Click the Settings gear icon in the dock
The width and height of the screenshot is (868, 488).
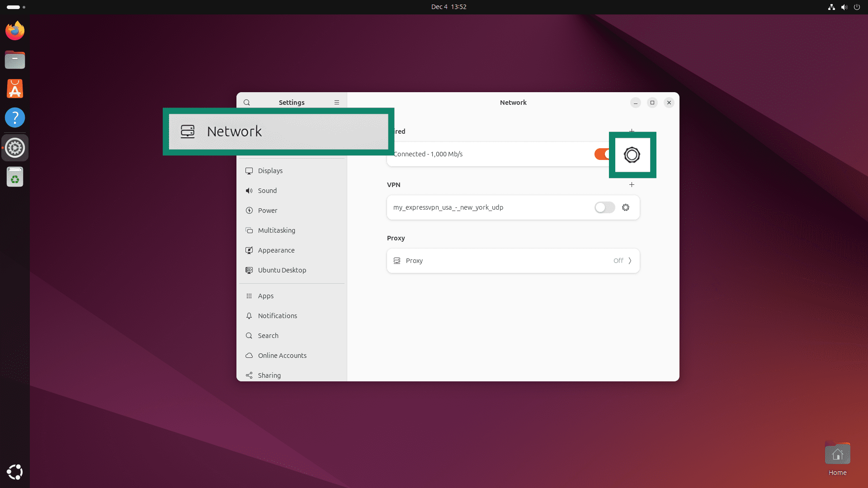click(15, 148)
